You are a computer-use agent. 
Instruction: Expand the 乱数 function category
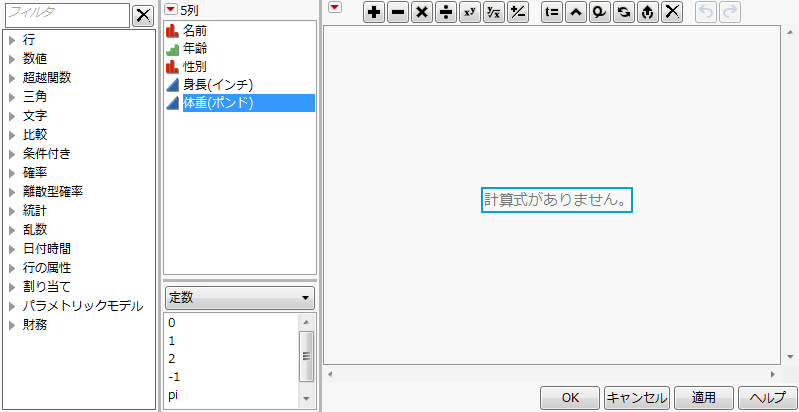point(13,230)
